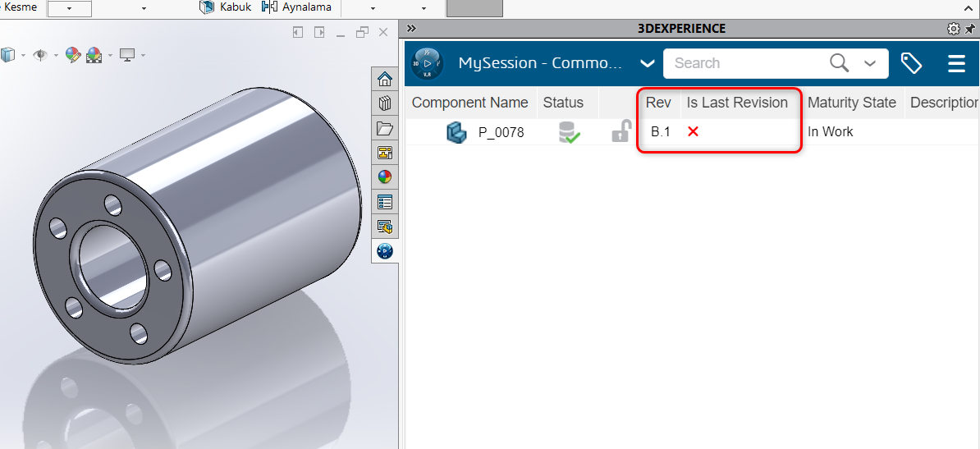The width and height of the screenshot is (980, 449).
Task: Click the Apply Scene icon
Action: tap(94, 55)
